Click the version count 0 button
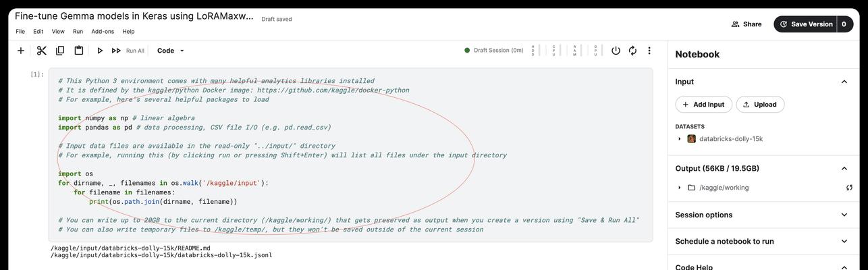Image resolution: width=868 pixels, height=270 pixels. 844,24
